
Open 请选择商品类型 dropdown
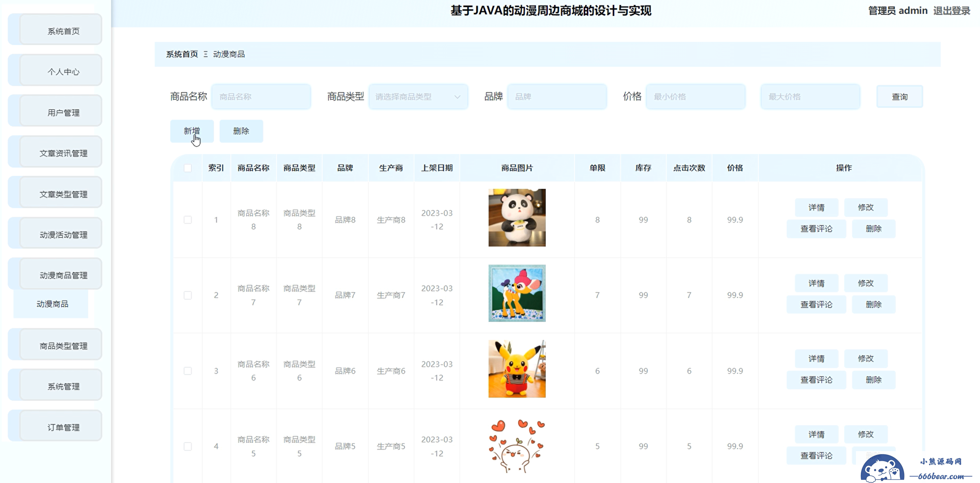click(x=418, y=97)
